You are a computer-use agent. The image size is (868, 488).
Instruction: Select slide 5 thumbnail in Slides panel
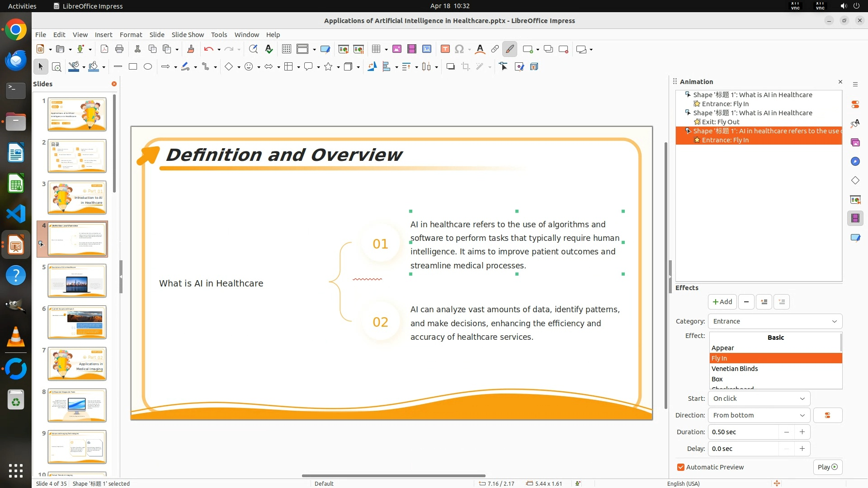77,281
